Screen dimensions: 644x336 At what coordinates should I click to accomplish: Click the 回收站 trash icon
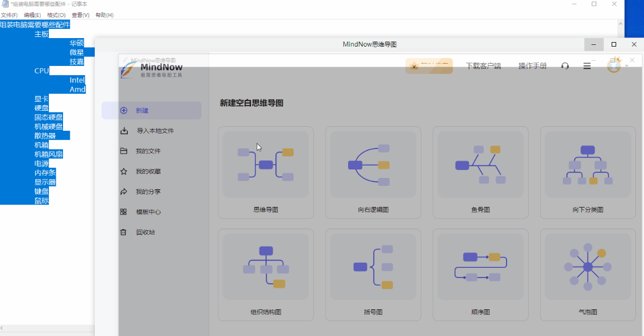[x=123, y=232]
